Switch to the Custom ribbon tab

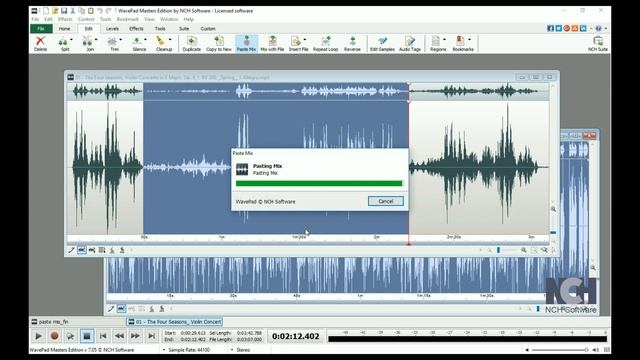pos(208,29)
